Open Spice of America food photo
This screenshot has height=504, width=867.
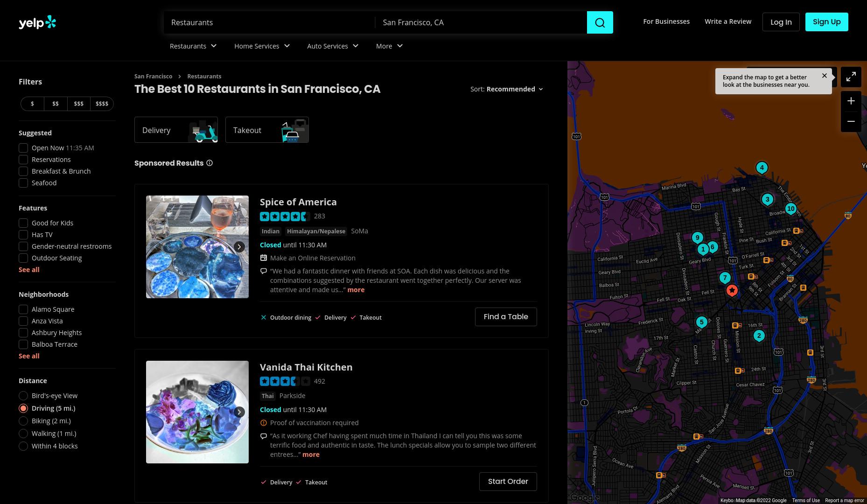coord(197,247)
